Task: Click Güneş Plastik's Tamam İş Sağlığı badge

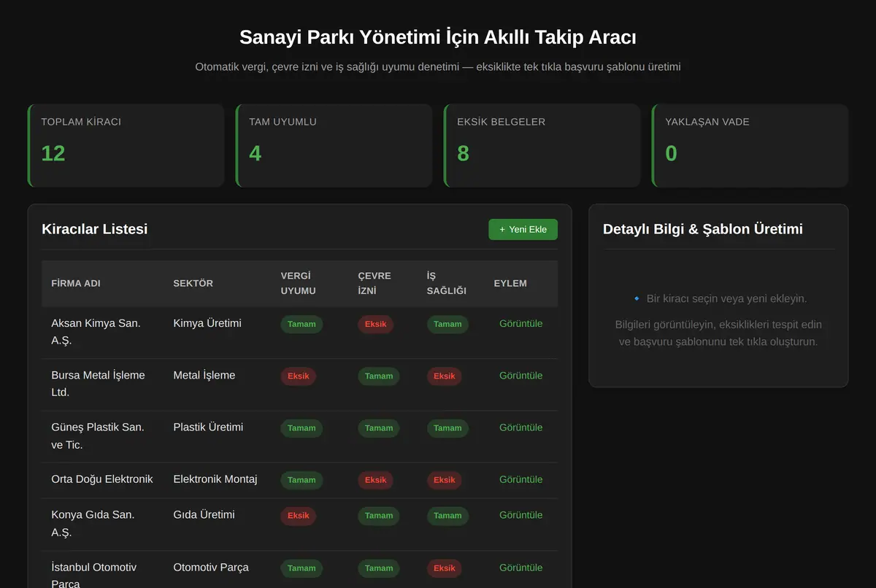Action: click(447, 428)
